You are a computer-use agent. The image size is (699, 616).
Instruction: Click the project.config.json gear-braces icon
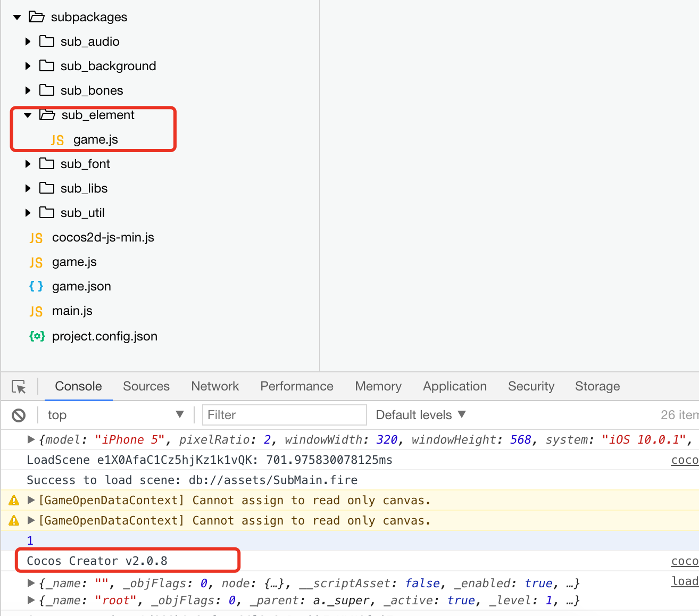(37, 336)
